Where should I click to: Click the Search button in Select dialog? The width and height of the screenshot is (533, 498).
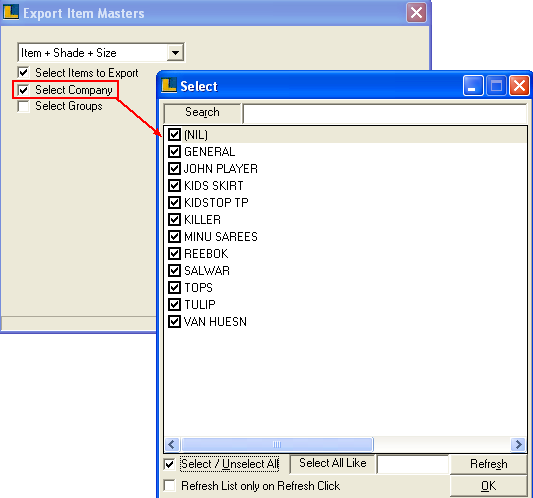point(202,113)
